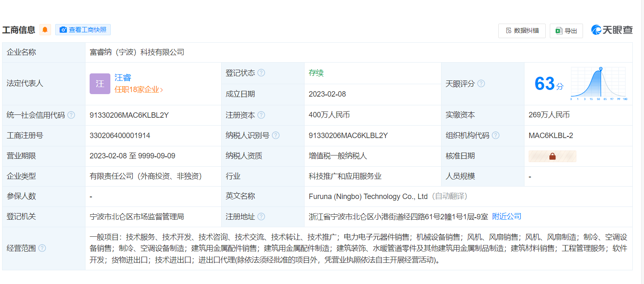Select credit code 91330206MAC6KLBL2Y in 统一社会信用代码 row
Viewport: 644px width, 284px height.
(x=129, y=115)
